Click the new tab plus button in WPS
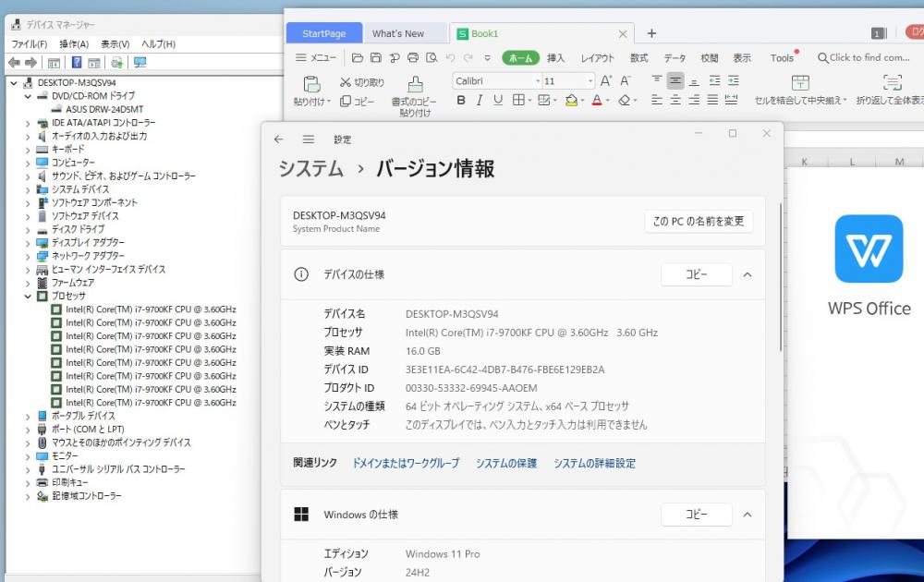Image resolution: width=924 pixels, height=582 pixels. point(651,33)
